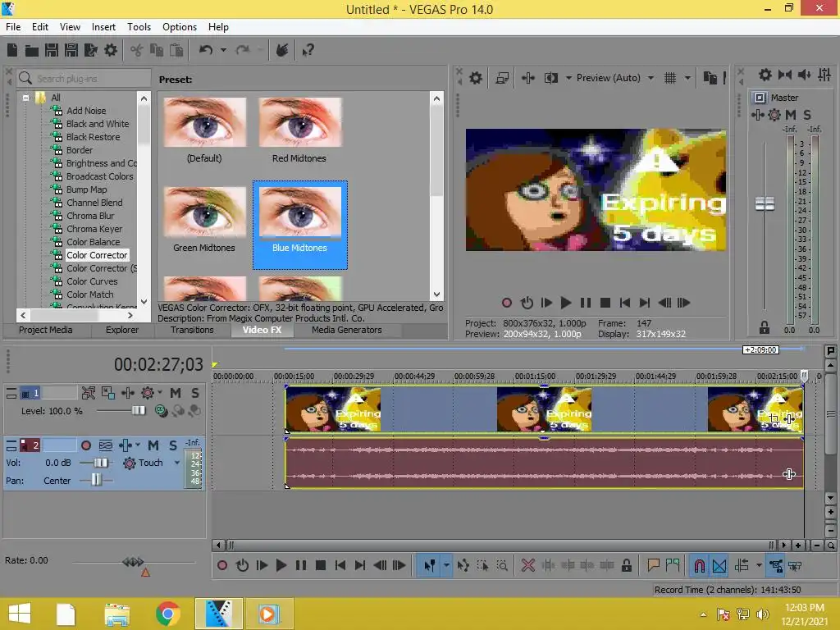Click the Arm for Record icon on audio track 2
The width and height of the screenshot is (840, 630).
pos(85,445)
